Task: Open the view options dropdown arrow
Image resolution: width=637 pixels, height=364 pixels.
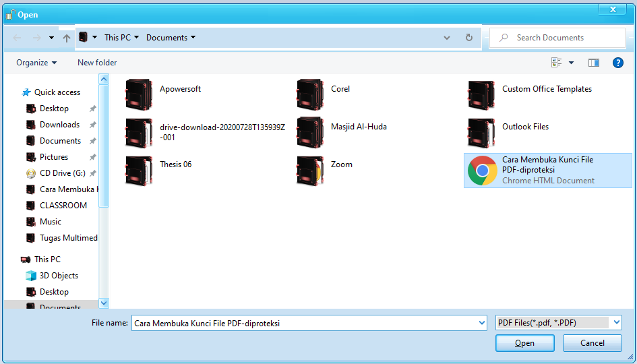Action: pyautogui.click(x=572, y=63)
